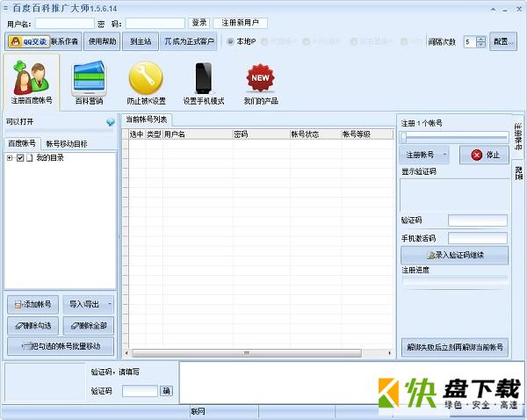Click the 添加帐号 button

point(33,305)
